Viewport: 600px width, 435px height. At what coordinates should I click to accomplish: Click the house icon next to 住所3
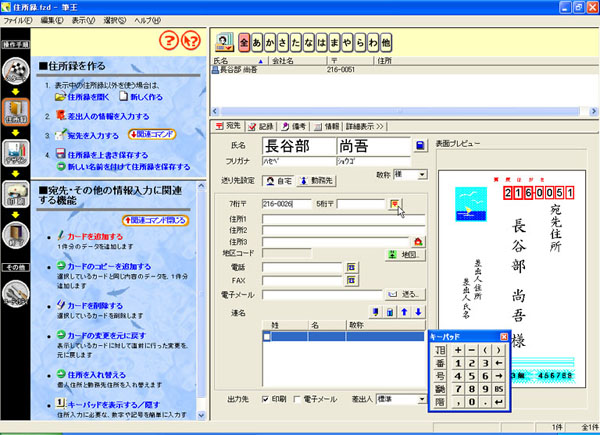419,241
